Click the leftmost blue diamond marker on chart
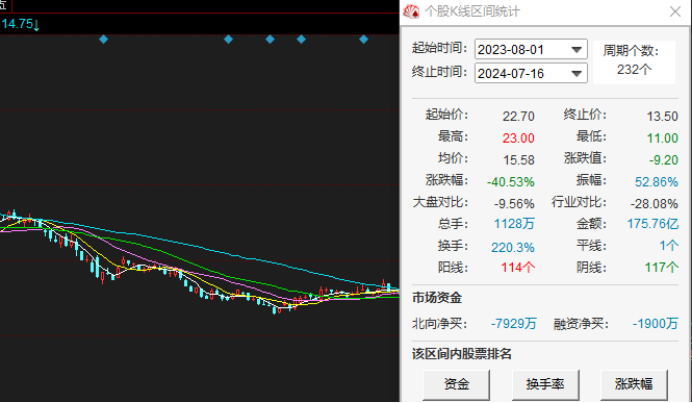The height and width of the screenshot is (403, 693). point(103,39)
